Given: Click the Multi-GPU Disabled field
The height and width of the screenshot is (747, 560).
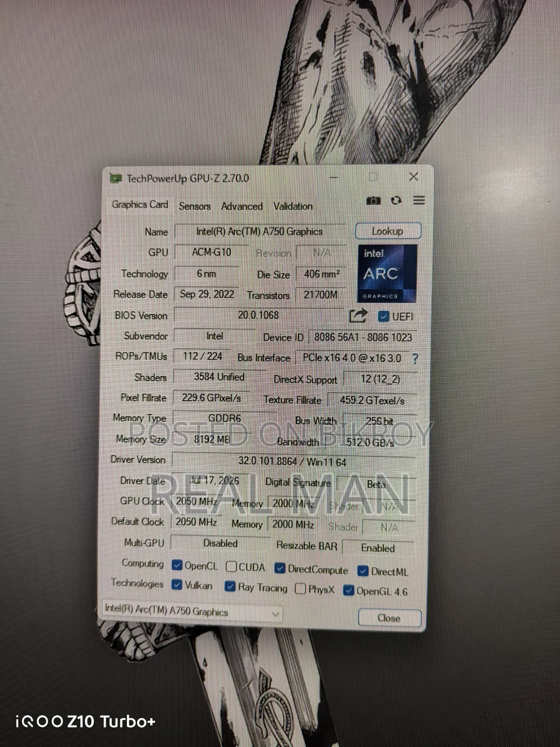Looking at the screenshot, I should [x=220, y=543].
